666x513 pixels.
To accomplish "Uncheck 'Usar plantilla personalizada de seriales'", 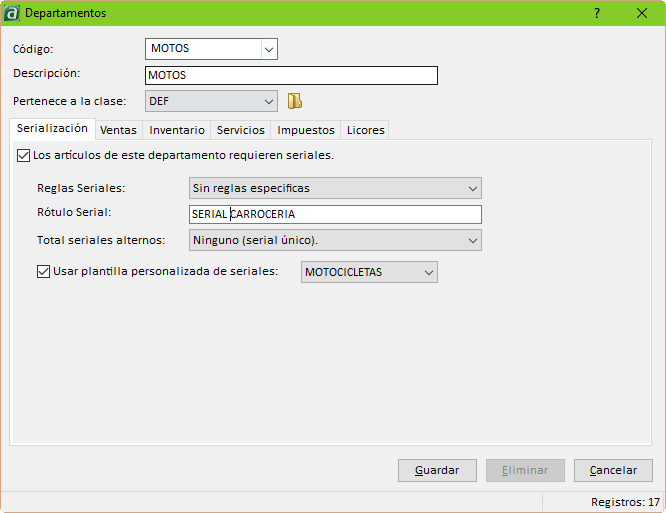I will (44, 271).
